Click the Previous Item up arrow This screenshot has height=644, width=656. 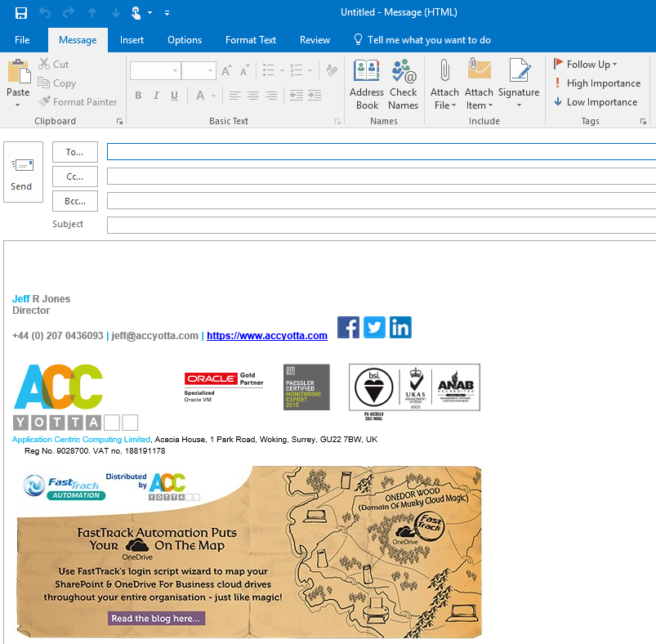click(92, 13)
